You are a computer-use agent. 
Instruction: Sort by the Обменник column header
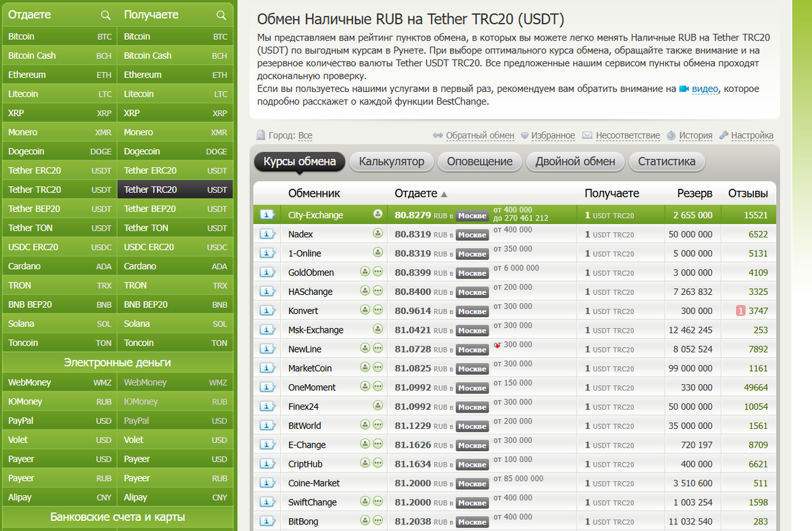[314, 193]
